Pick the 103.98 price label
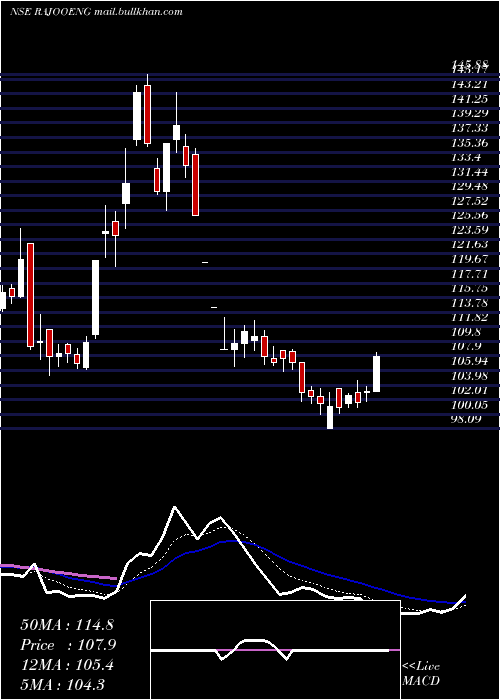500x700 pixels. pos(470,376)
